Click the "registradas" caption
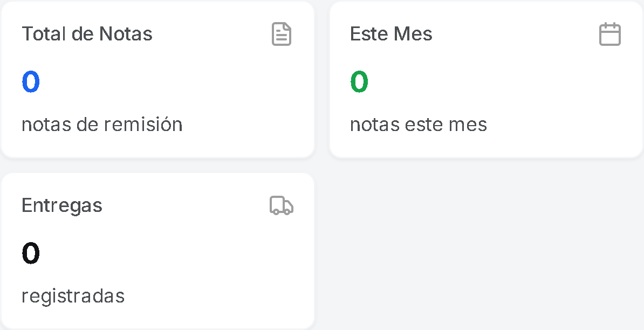Screen dimensions: 644x330 pos(73,296)
